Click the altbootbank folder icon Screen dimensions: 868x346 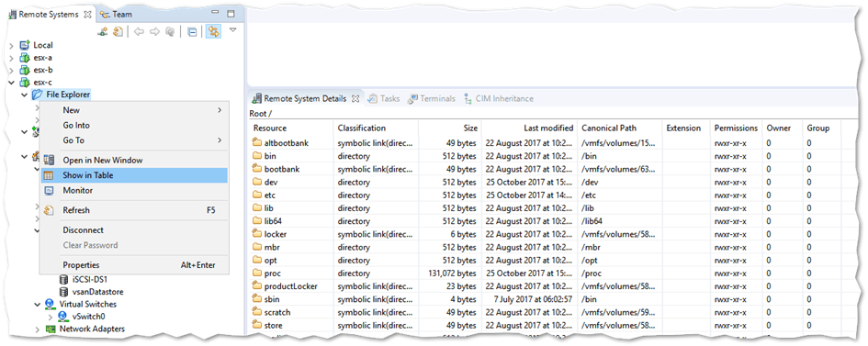[257, 142]
